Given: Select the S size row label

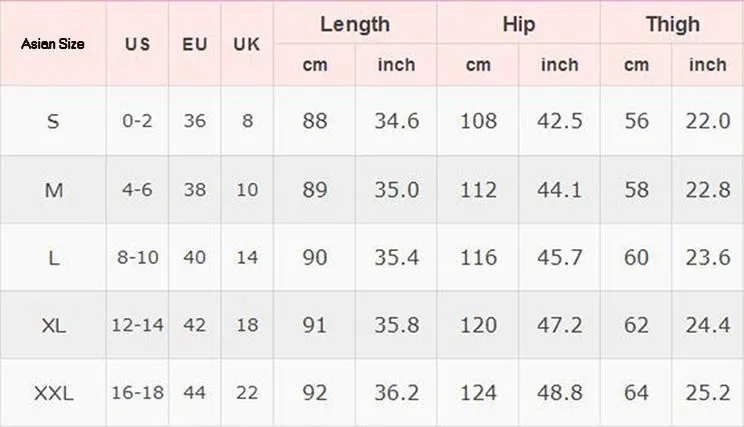Looking at the screenshot, I should point(53,121).
